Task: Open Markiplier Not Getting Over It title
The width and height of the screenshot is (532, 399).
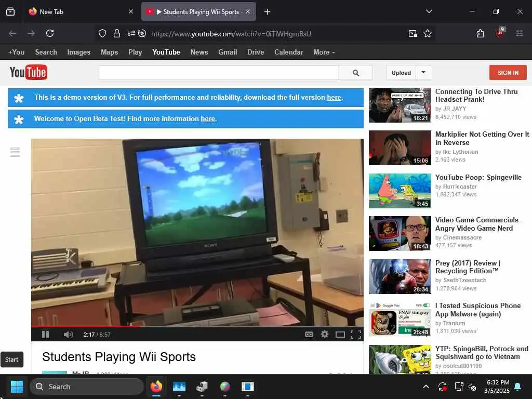Action: pyautogui.click(x=482, y=138)
